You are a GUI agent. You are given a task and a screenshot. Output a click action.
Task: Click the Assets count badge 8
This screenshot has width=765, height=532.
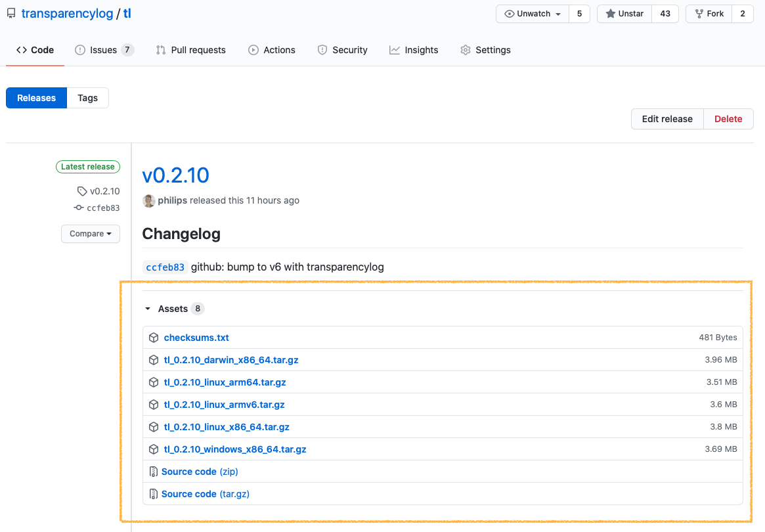click(x=198, y=309)
